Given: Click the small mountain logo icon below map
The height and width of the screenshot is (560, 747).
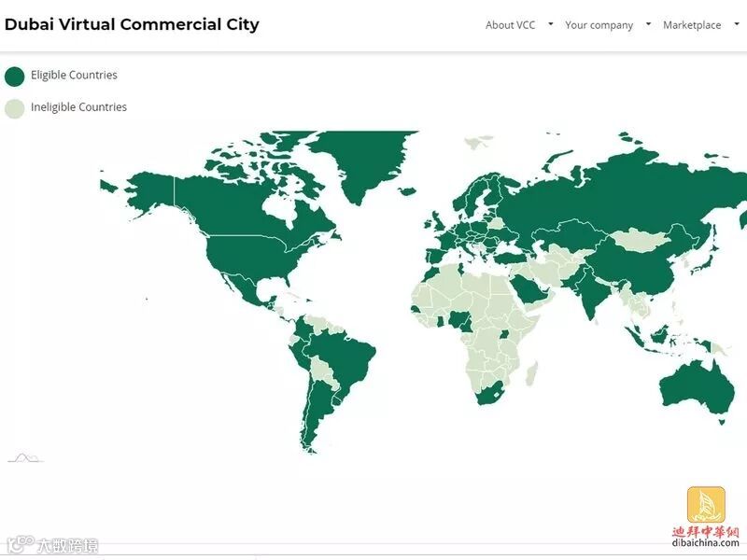Looking at the screenshot, I should point(26,458).
